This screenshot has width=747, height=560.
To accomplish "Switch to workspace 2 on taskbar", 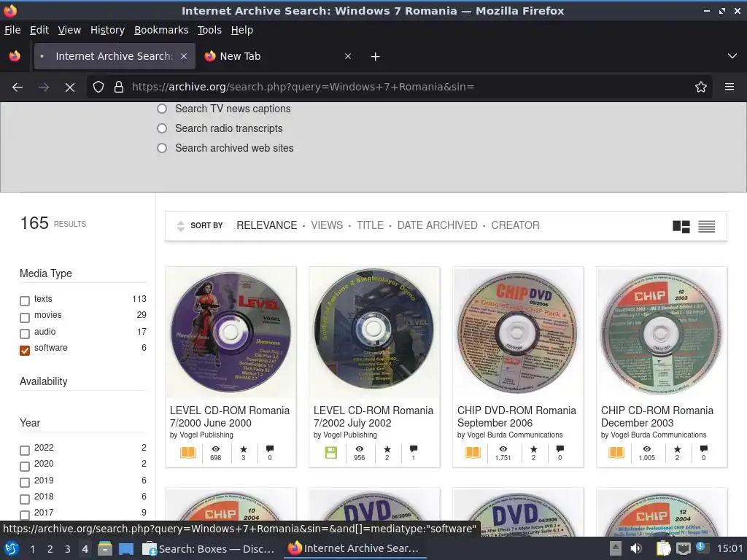I will (x=50, y=548).
